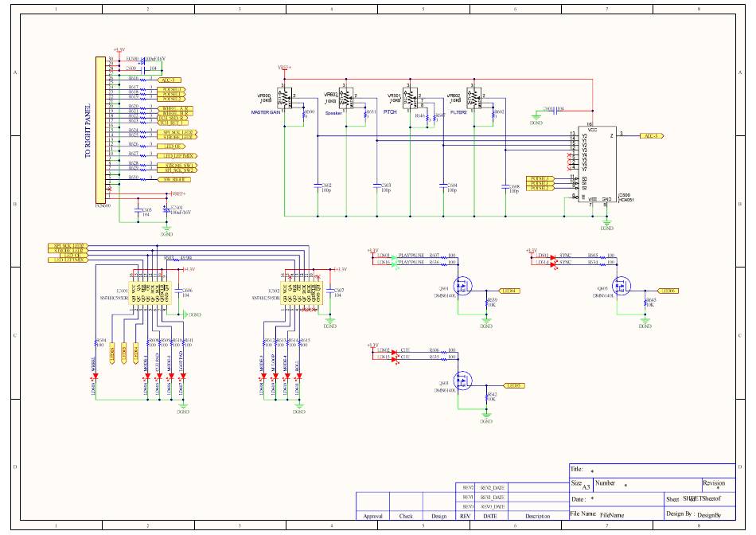
Task: Click the LED04 output port
Action: pyautogui.click(x=510, y=291)
